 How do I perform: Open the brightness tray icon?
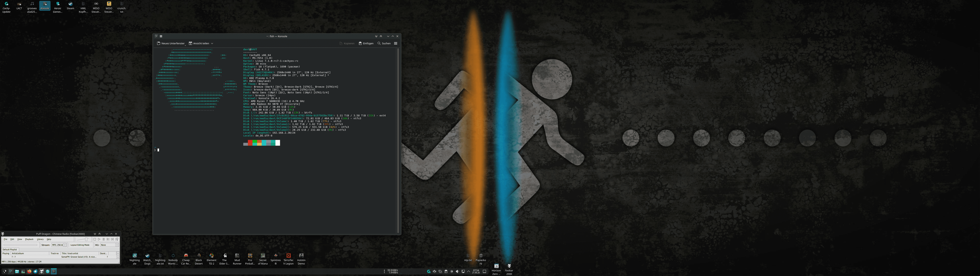click(452, 271)
